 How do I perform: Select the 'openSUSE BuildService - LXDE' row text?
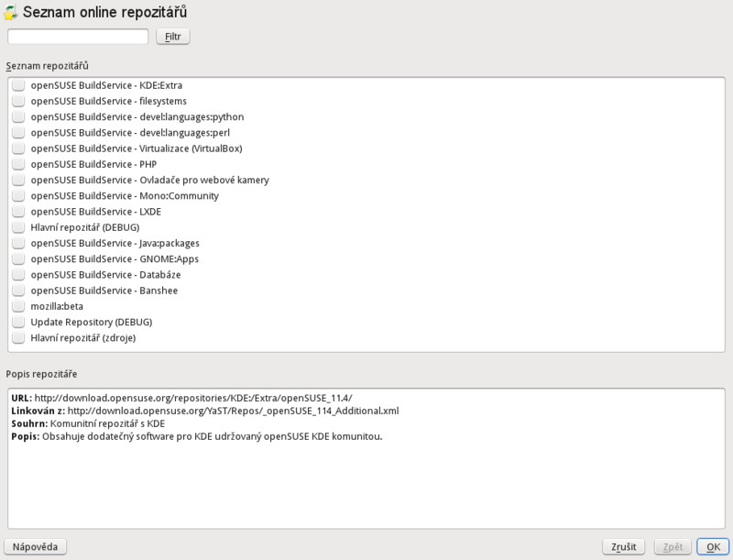pos(96,212)
